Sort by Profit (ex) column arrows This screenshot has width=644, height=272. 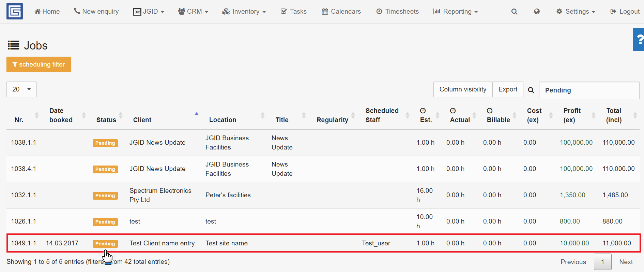(594, 115)
